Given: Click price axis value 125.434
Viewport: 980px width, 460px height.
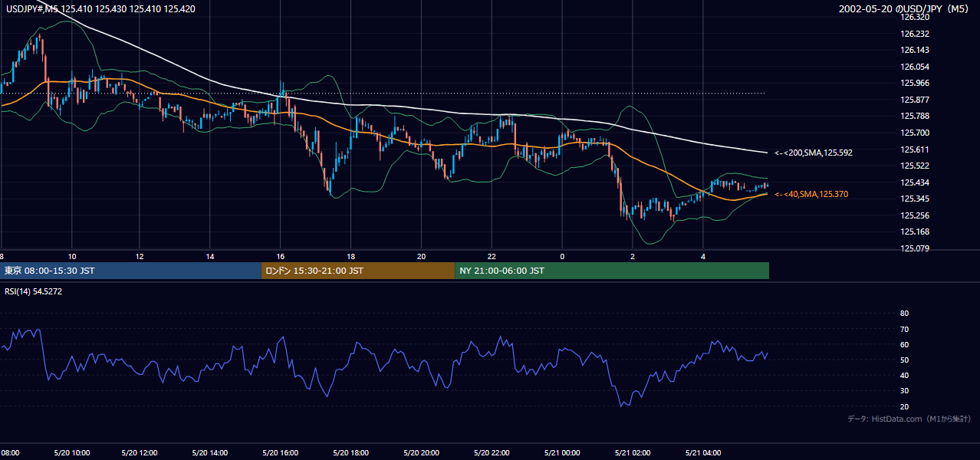Looking at the screenshot, I should [x=916, y=183].
